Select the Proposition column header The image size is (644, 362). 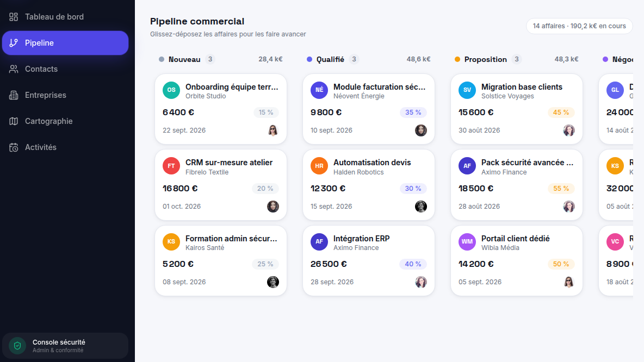[517, 59]
